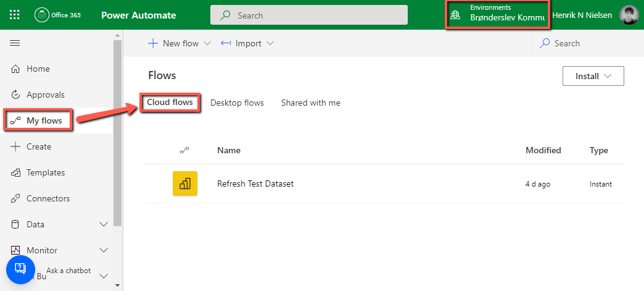644x291 pixels.
Task: Click the Data cylinder icon
Action: tap(15, 224)
